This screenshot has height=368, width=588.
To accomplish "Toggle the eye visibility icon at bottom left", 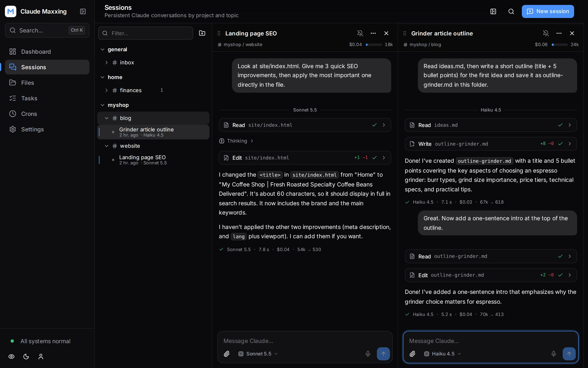I will coord(11,357).
